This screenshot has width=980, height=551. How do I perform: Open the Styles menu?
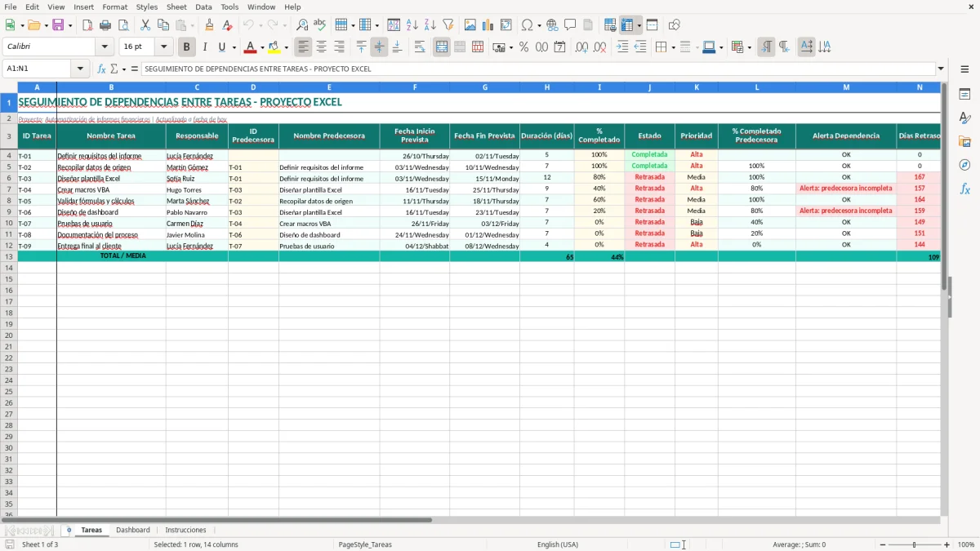147,7
